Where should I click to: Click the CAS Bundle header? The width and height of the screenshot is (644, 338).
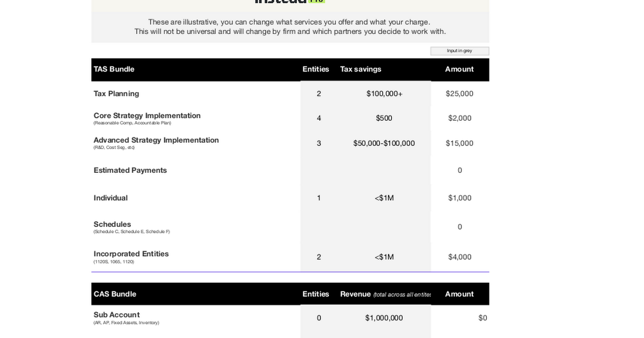[x=115, y=294]
